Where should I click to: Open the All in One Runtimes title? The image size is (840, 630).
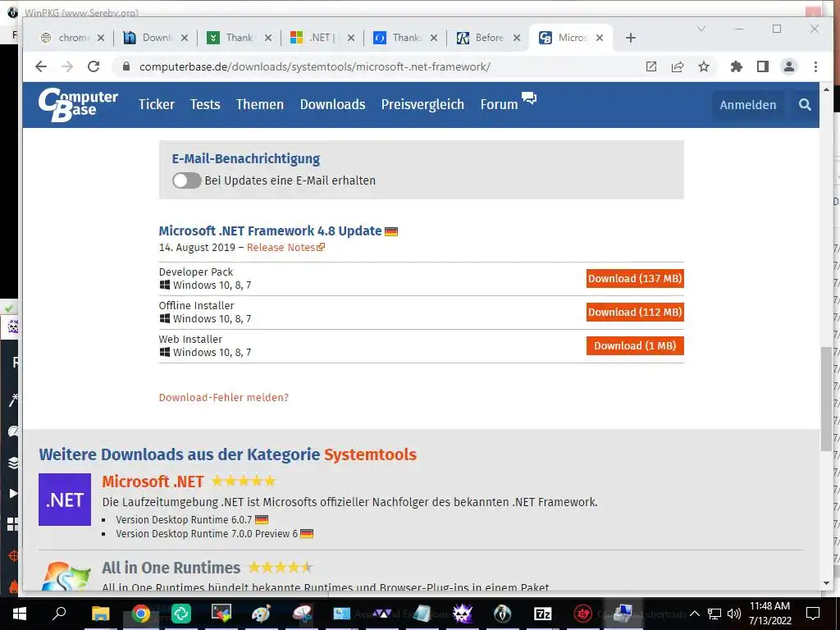coord(171,568)
